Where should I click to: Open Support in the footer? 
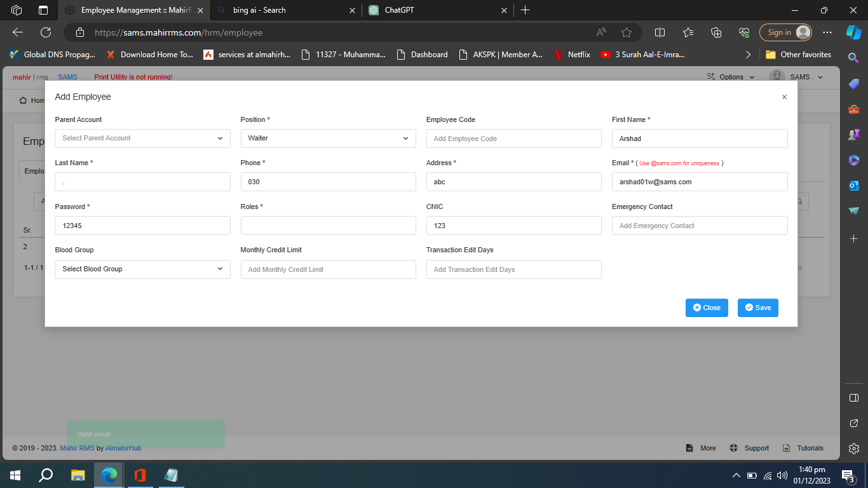point(749,448)
